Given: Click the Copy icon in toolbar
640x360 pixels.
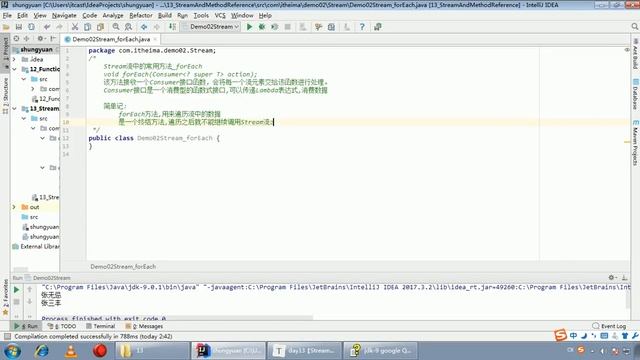Looking at the screenshot, I should pyautogui.click(x=87, y=27).
